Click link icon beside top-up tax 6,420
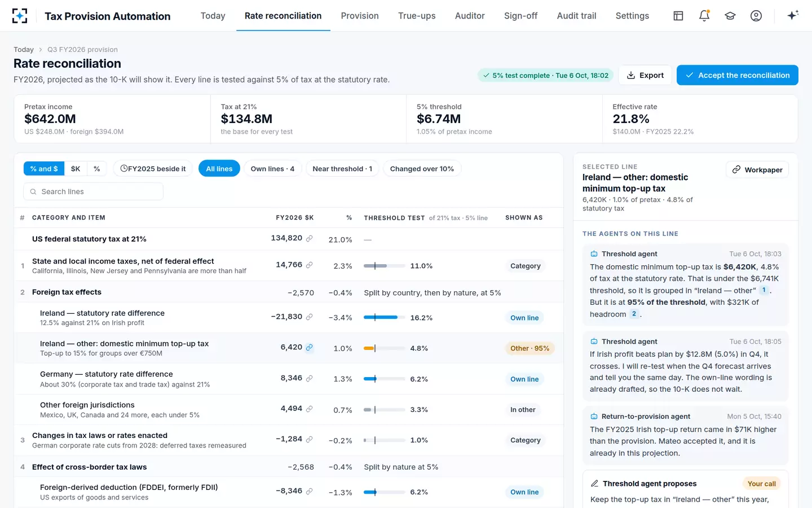The width and height of the screenshot is (812, 508). (309, 347)
